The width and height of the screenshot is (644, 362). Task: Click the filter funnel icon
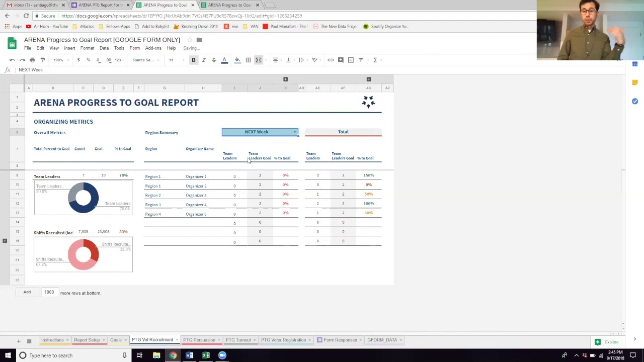click(361, 60)
